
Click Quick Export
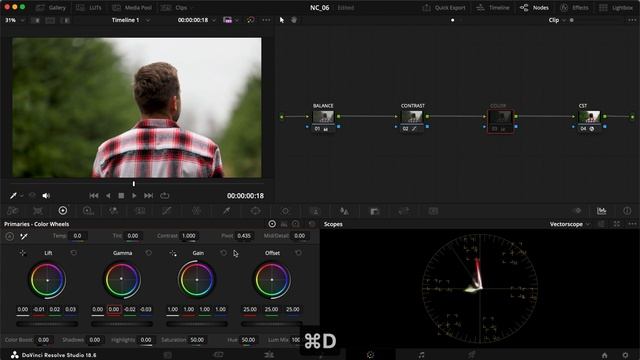tap(444, 8)
